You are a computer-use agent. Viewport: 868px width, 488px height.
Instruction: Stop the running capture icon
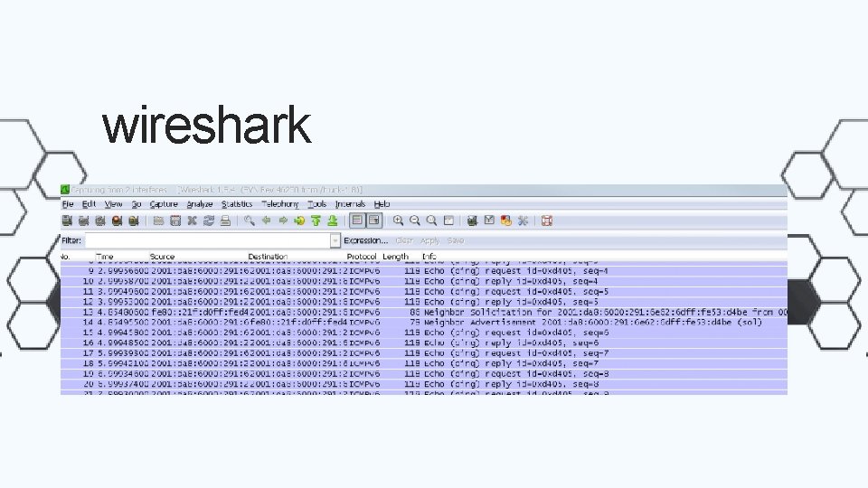coord(117,221)
